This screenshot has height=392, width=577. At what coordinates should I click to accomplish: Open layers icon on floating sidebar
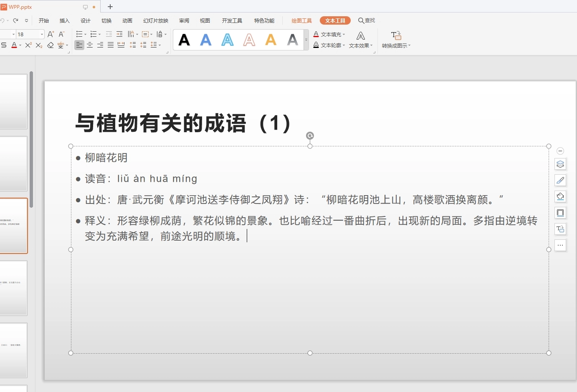tap(560, 164)
